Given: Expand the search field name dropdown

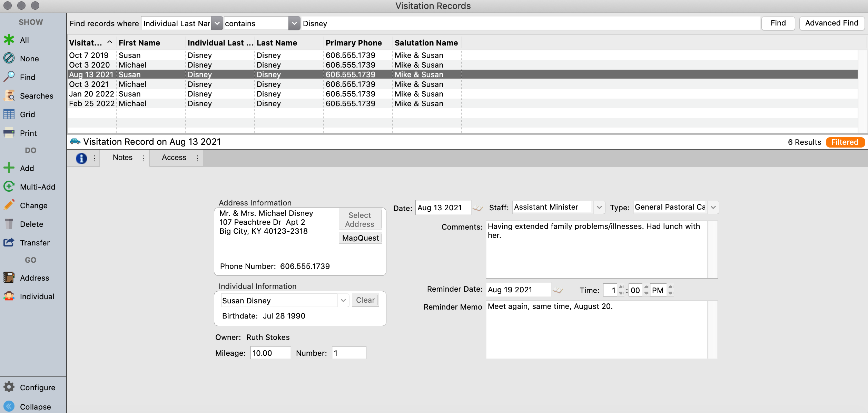Looking at the screenshot, I should 217,23.
